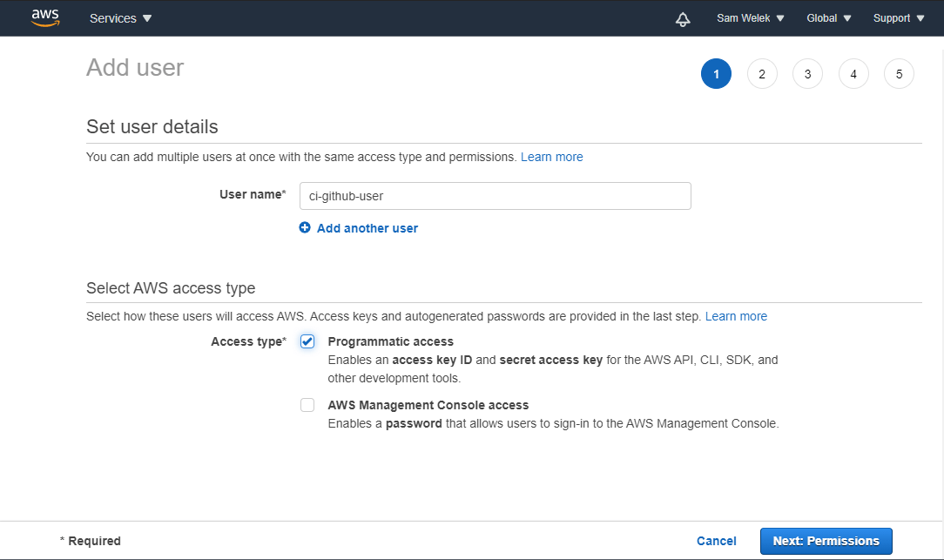Open the Support menu

click(899, 18)
